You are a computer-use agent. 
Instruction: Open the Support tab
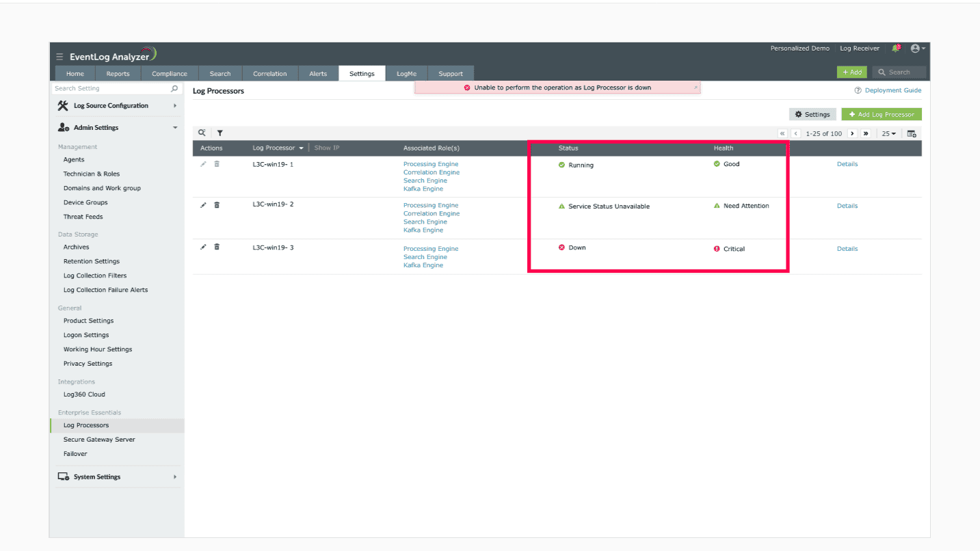coord(451,74)
